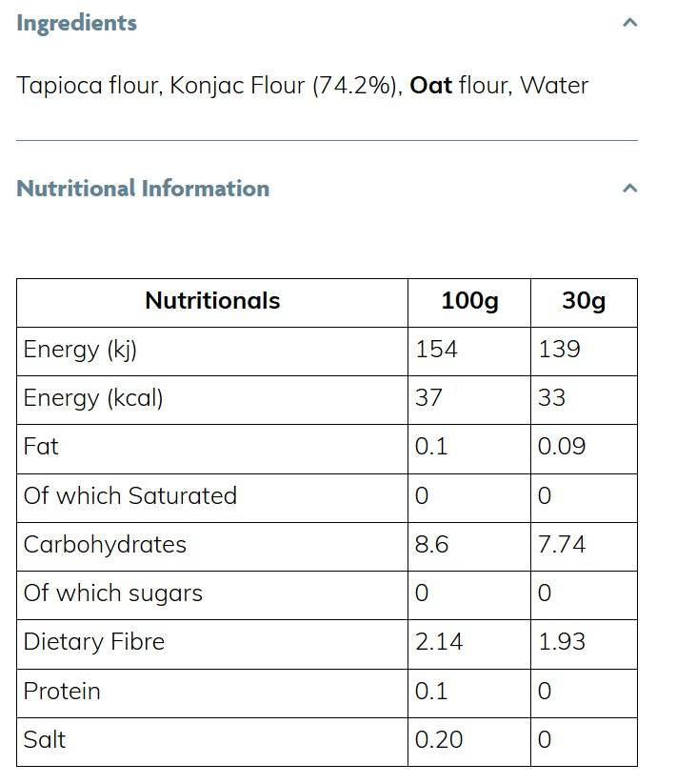Click the Energy (kj) row label
The height and width of the screenshot is (784, 696).
tap(81, 350)
